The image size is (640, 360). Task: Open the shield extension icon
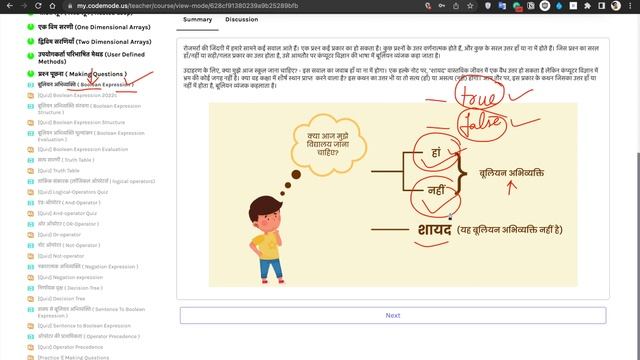[488, 6]
